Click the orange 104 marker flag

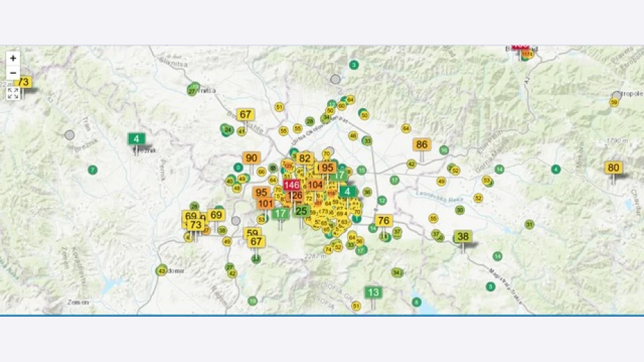(315, 185)
